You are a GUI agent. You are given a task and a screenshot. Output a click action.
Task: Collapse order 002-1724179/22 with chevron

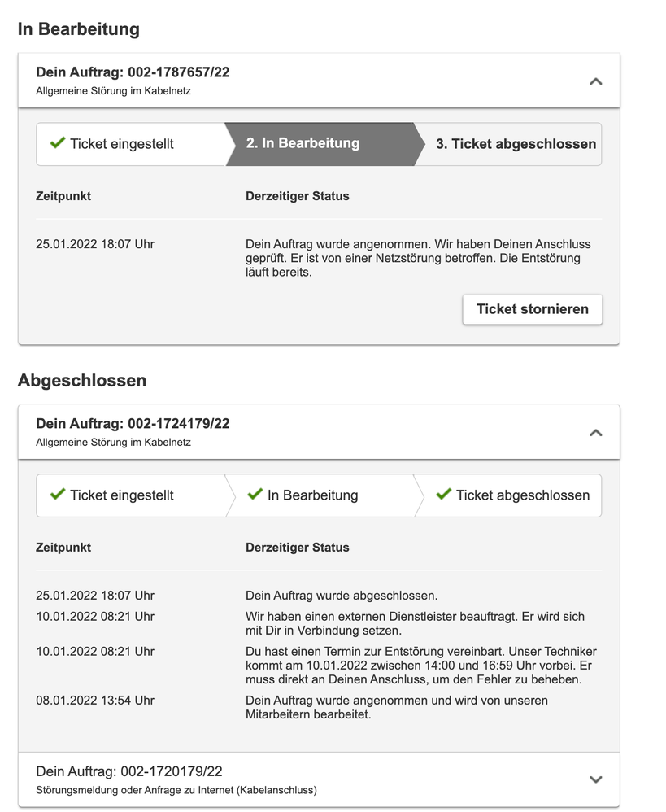coord(595,433)
